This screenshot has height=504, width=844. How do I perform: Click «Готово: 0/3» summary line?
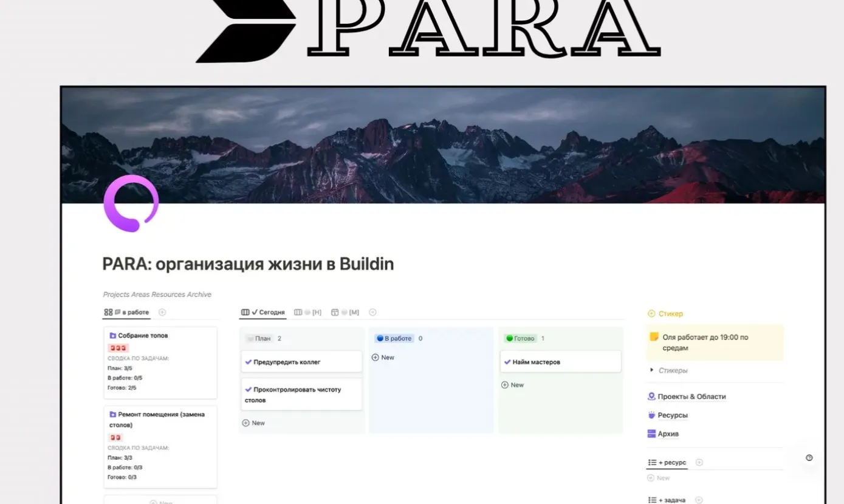tap(122, 477)
